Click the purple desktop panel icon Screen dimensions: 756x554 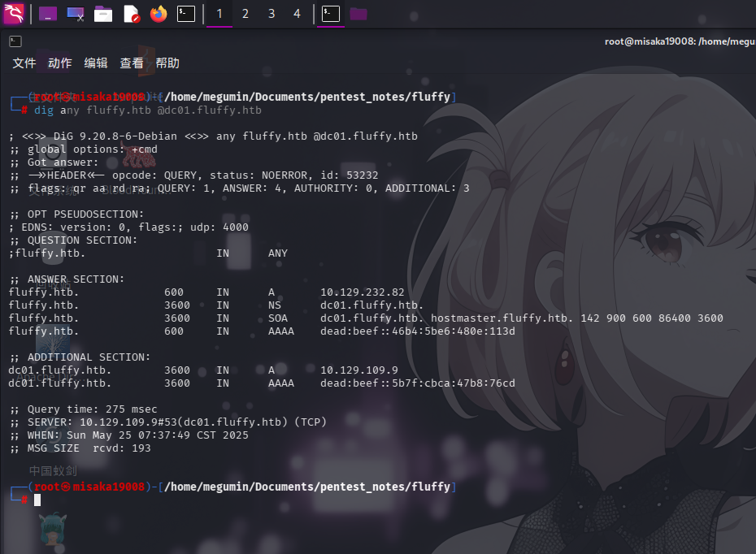tap(48, 14)
